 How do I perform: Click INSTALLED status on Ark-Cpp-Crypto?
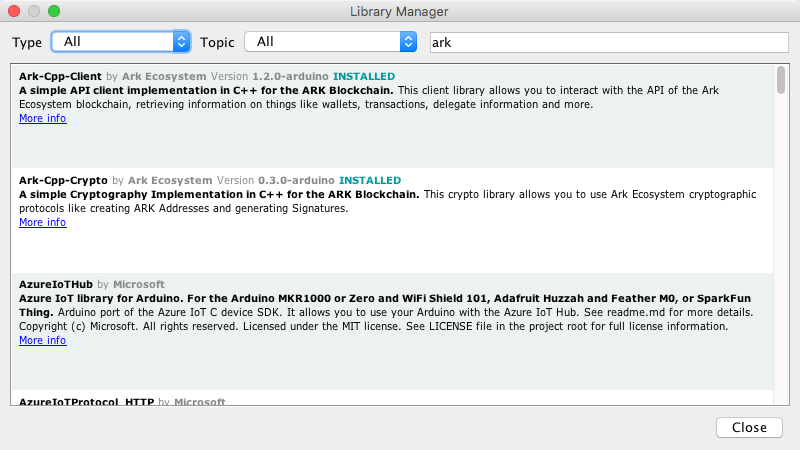(369, 180)
